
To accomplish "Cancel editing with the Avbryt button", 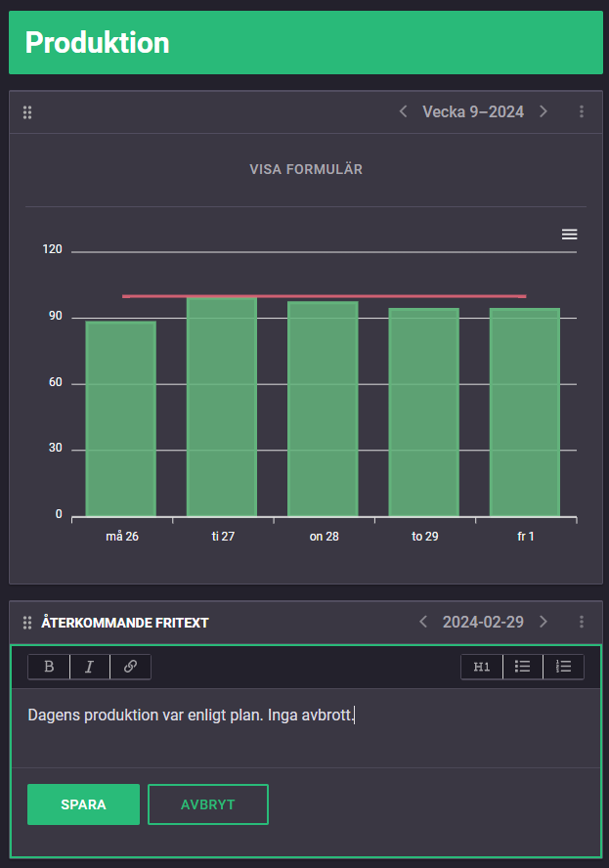I will pos(207,804).
